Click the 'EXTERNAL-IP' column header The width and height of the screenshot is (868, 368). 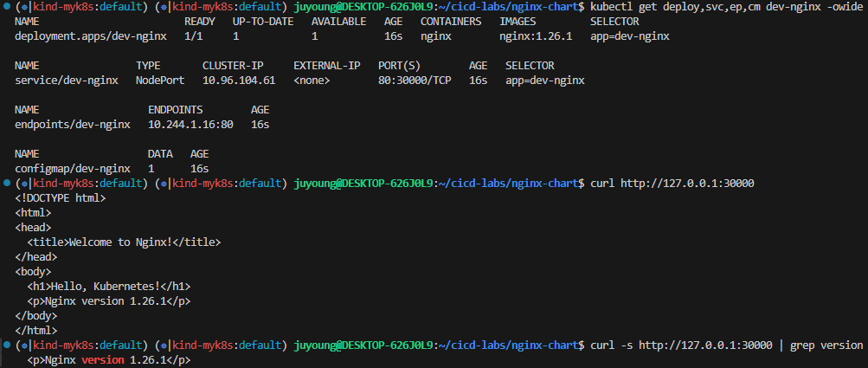point(326,66)
